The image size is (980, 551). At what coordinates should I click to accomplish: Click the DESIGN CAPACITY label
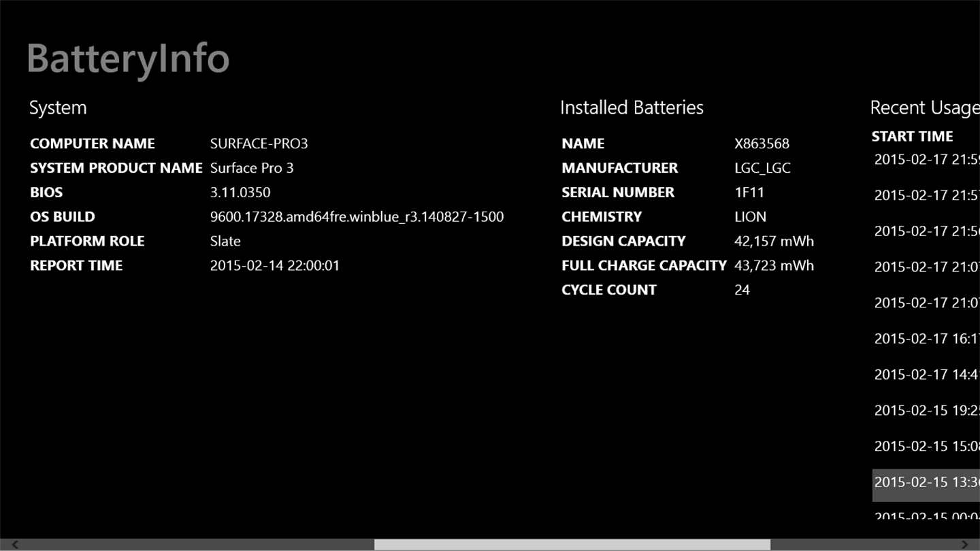click(x=623, y=241)
